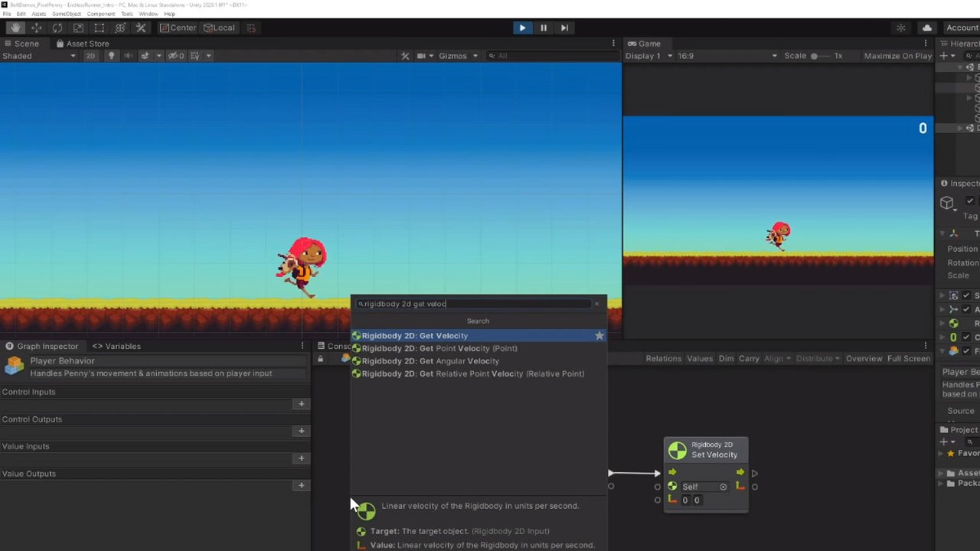Click Maximize On Play in the Game view
This screenshot has height=551, width=980.
pyautogui.click(x=897, y=55)
